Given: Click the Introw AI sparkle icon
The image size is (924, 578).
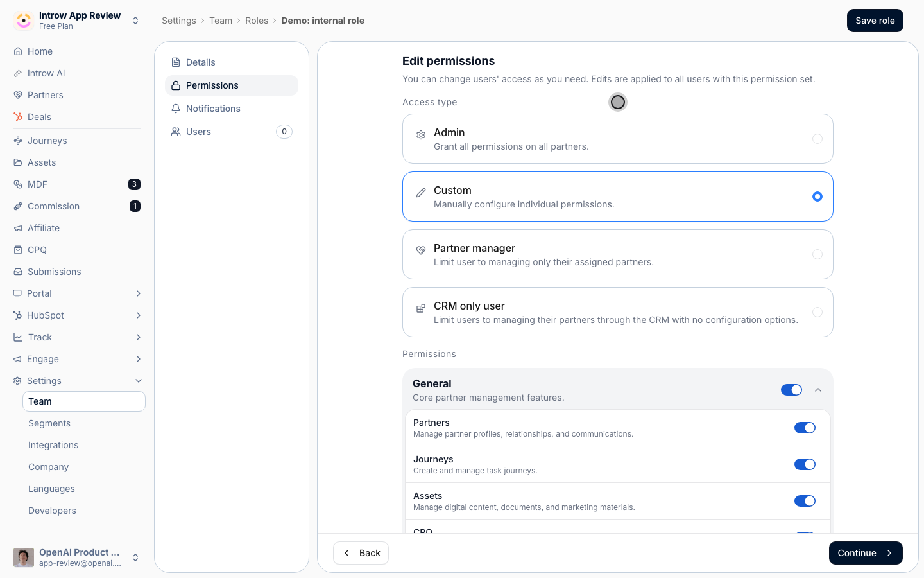Looking at the screenshot, I should point(18,73).
